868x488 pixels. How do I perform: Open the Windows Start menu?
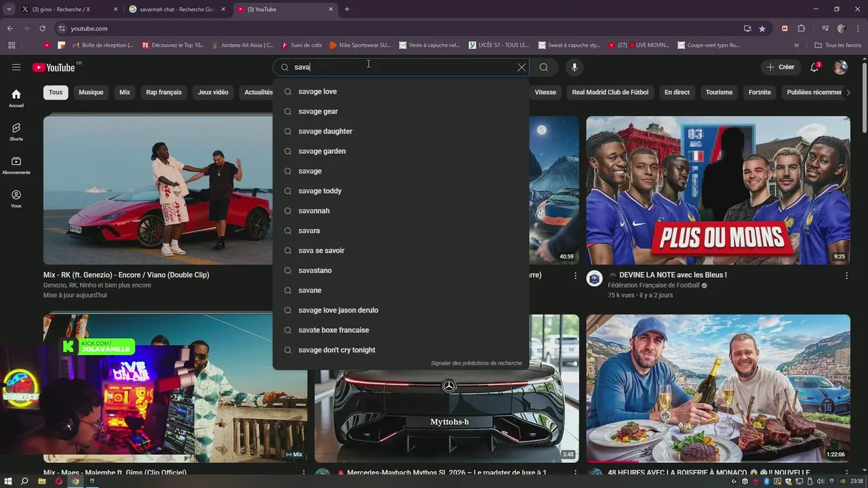coord(8,481)
